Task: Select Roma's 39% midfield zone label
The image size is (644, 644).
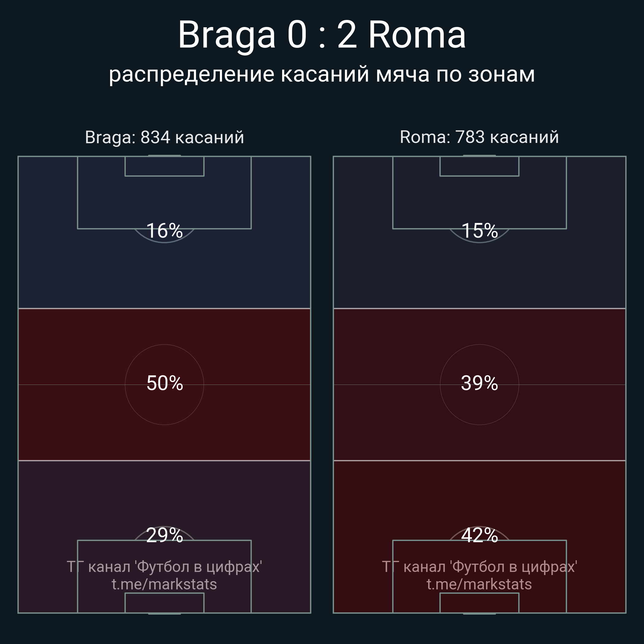Action: pos(479,383)
